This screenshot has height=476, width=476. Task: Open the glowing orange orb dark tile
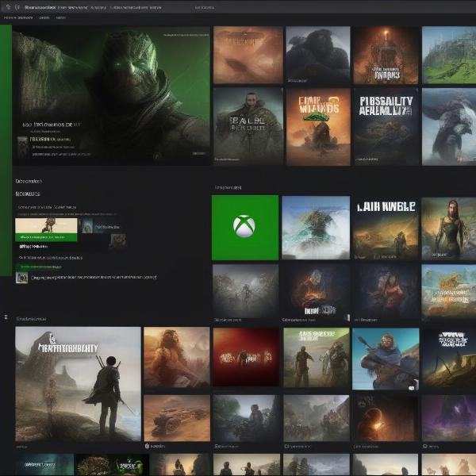[x=386, y=418]
